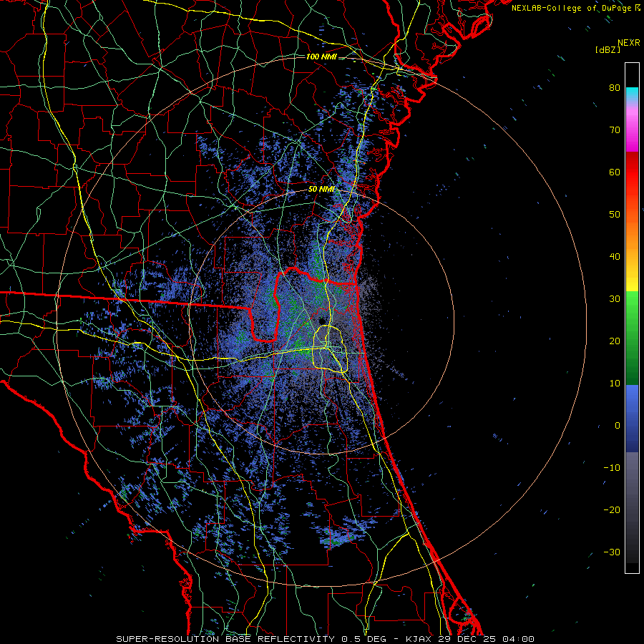Click the -10 value on the dBZ scale
The image size is (644, 644).
(x=612, y=468)
